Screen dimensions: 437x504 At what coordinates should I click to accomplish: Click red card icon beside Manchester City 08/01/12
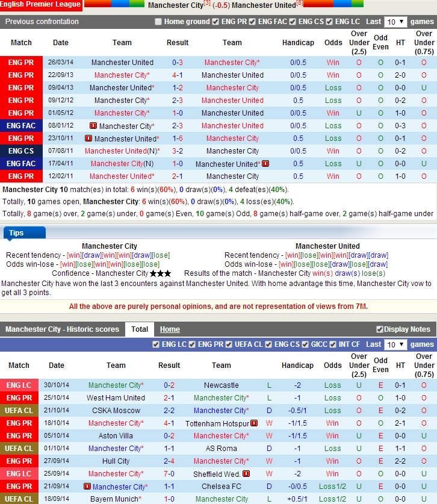pyautogui.click(x=93, y=126)
